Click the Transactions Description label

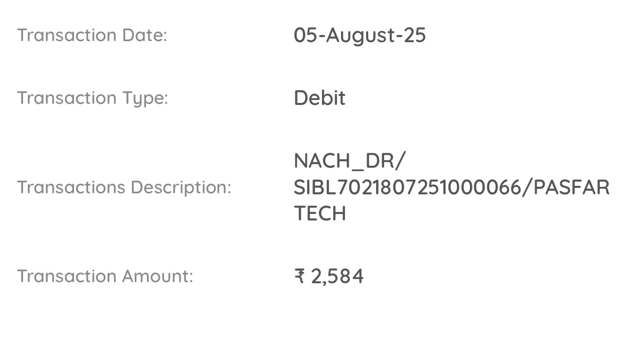[124, 187]
